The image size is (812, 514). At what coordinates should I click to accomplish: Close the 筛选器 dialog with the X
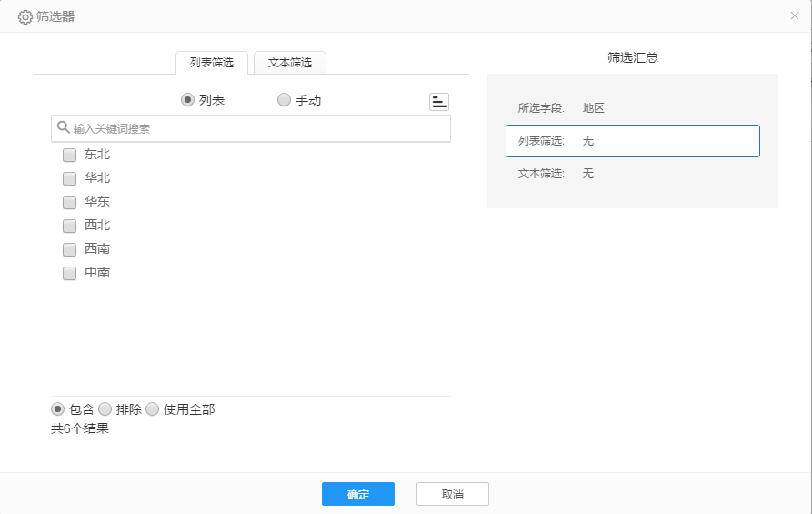click(x=795, y=16)
